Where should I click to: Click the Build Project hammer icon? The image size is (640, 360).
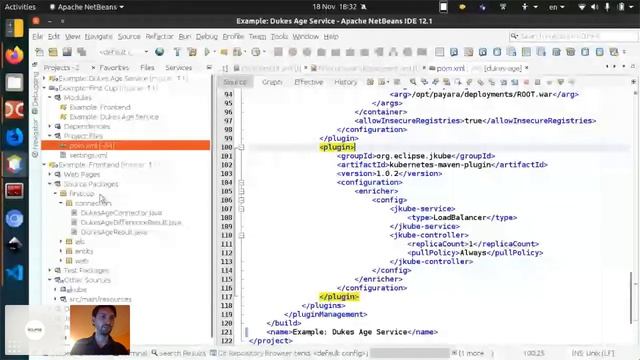[x=177, y=52]
